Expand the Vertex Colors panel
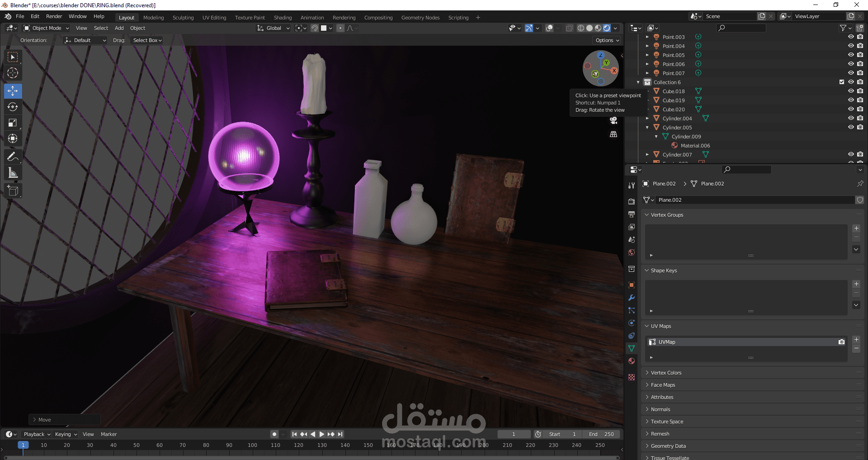The width and height of the screenshot is (868, 460). click(666, 373)
